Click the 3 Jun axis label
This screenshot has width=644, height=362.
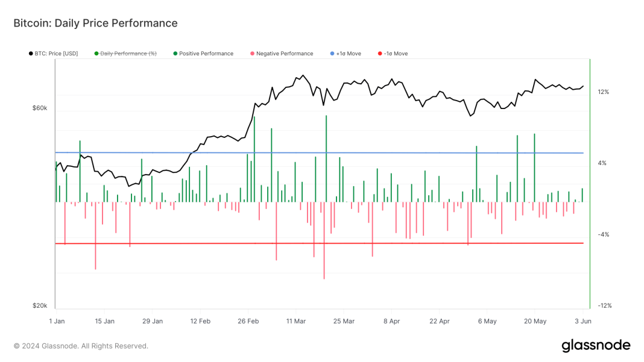click(x=582, y=321)
